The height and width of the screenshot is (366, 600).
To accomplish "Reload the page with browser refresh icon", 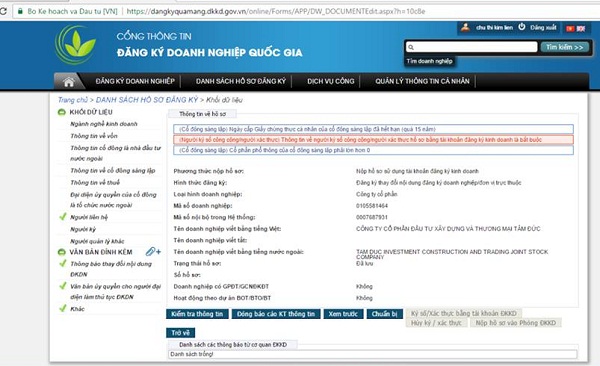I will click(3, 11).
